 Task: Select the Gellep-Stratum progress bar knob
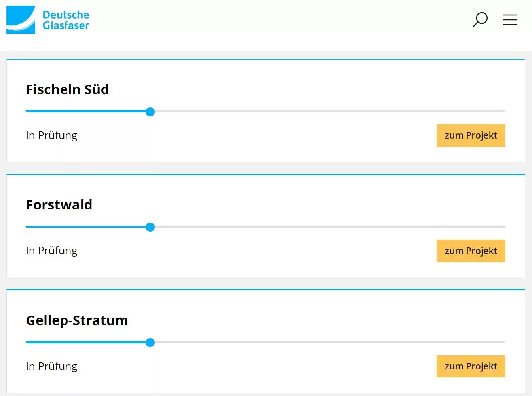(x=150, y=343)
